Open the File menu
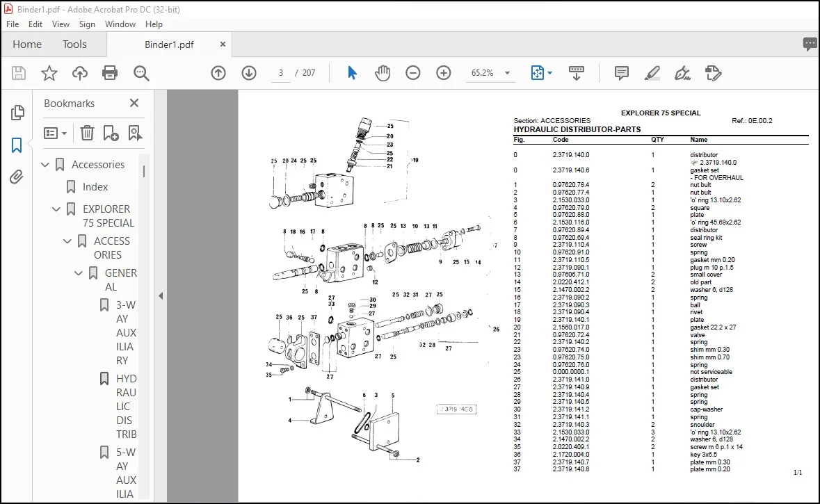The image size is (820, 504). pos(13,24)
